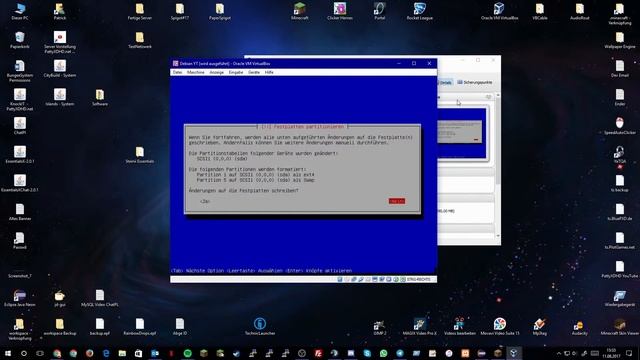Open Oracle VM VirtualBox desktop shortcut
Image resolution: width=640 pixels, height=360 pixels.
(x=499, y=11)
